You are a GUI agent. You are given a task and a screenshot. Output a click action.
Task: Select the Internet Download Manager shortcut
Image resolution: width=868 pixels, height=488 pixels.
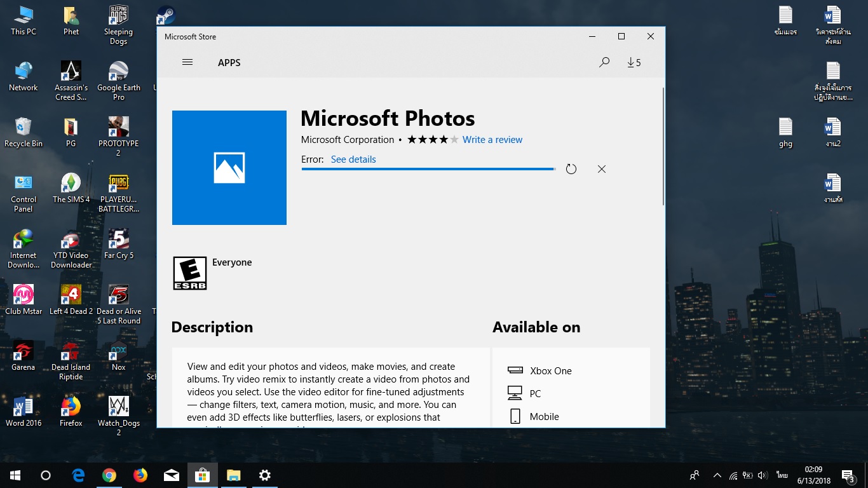24,249
